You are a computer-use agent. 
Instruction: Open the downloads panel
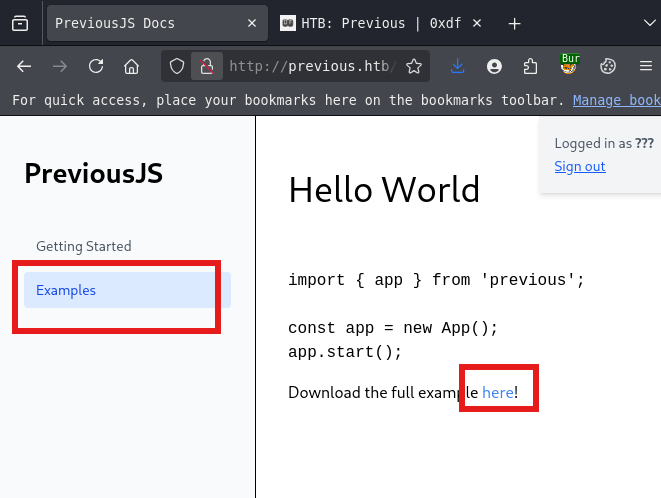pyautogui.click(x=457, y=66)
